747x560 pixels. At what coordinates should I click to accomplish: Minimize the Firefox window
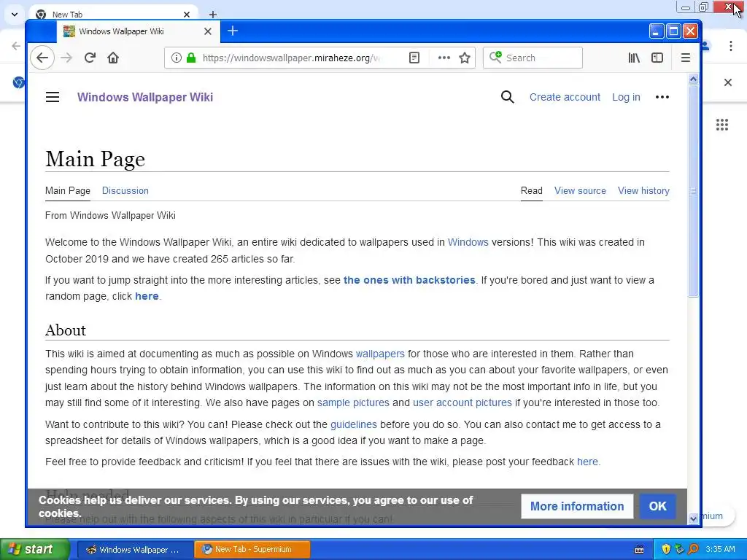656,31
